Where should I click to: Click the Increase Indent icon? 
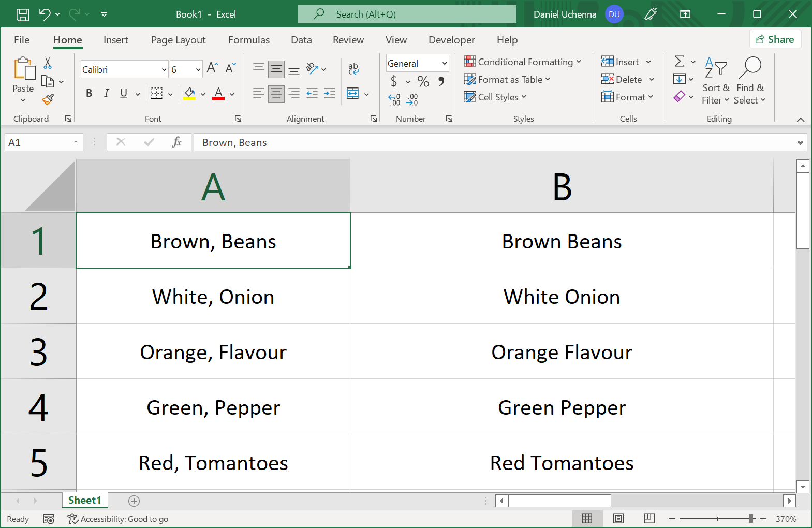[x=330, y=94]
